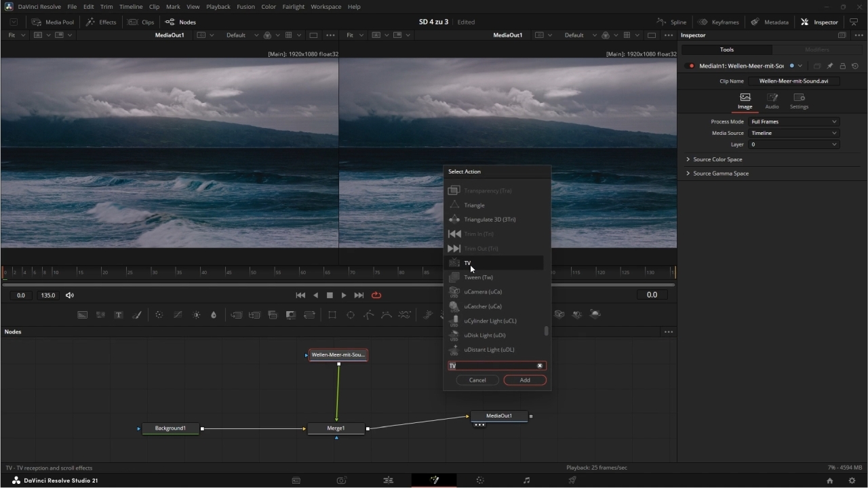Select the Modifiers tab
Screen dimensions: 868x488
[x=816, y=49]
